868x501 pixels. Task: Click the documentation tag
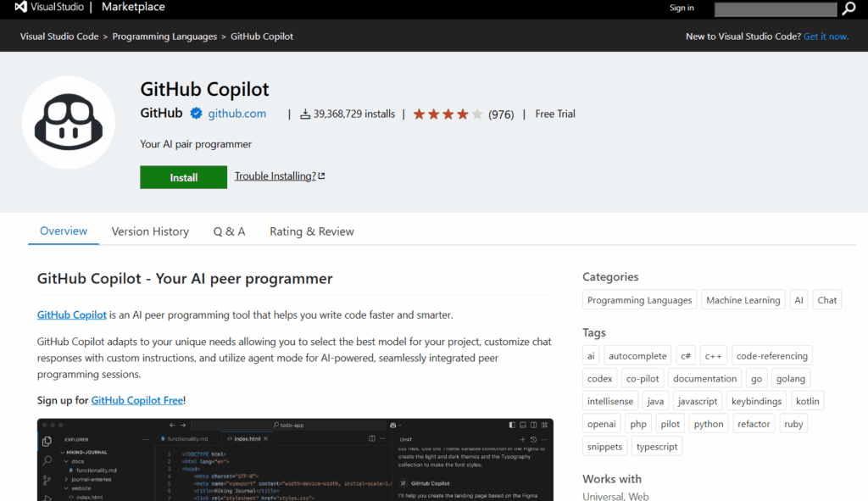[x=704, y=379]
